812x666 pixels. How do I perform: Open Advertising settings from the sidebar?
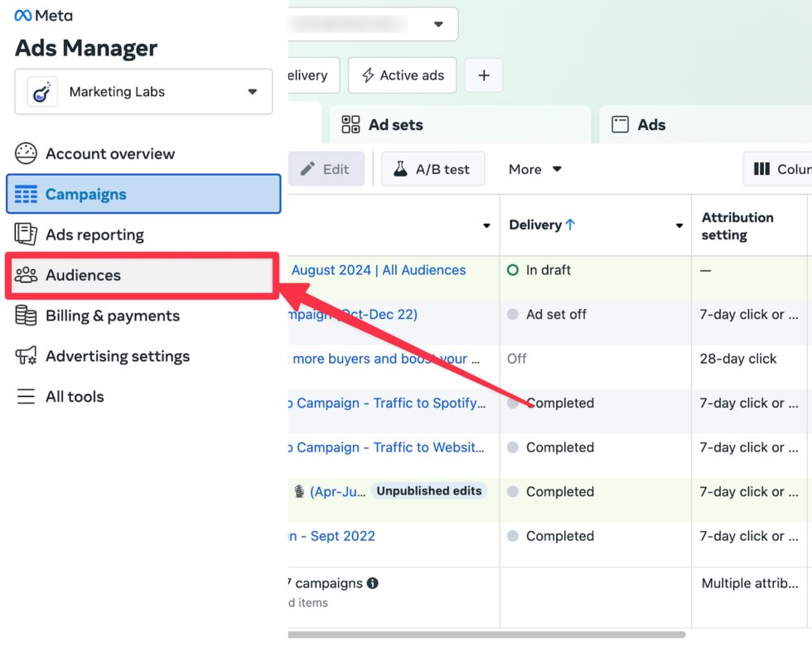coord(117,356)
